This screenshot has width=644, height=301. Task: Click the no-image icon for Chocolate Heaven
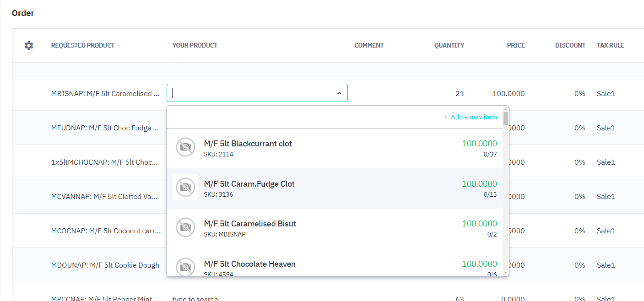coord(185,267)
